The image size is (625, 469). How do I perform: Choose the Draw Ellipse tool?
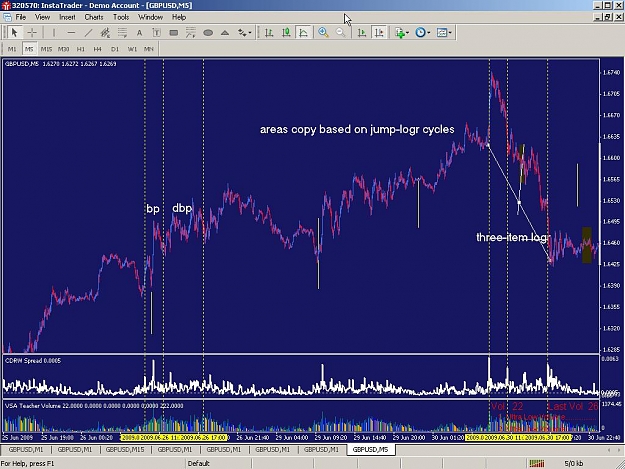(208, 32)
